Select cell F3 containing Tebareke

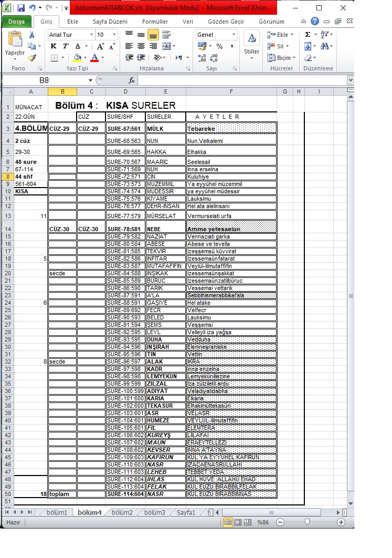tap(231, 129)
